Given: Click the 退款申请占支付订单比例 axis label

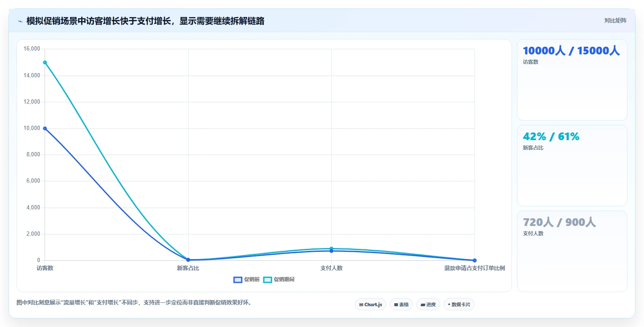Looking at the screenshot, I should [x=475, y=268].
